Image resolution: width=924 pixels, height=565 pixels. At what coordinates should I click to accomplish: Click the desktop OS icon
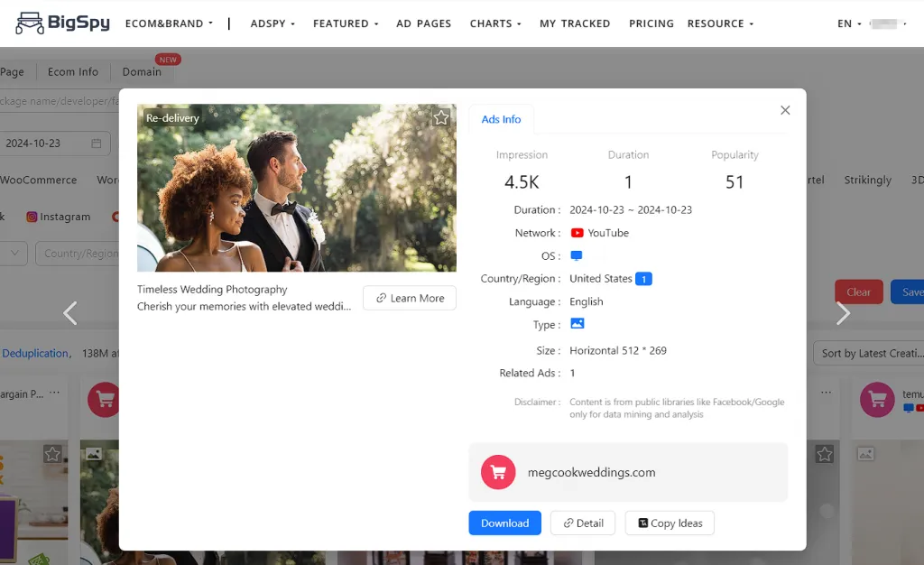tap(577, 256)
